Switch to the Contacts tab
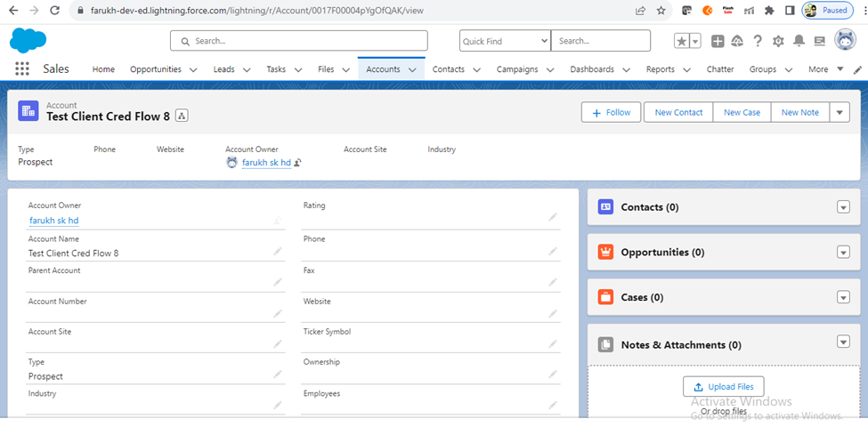The width and height of the screenshot is (868, 427). (x=449, y=69)
